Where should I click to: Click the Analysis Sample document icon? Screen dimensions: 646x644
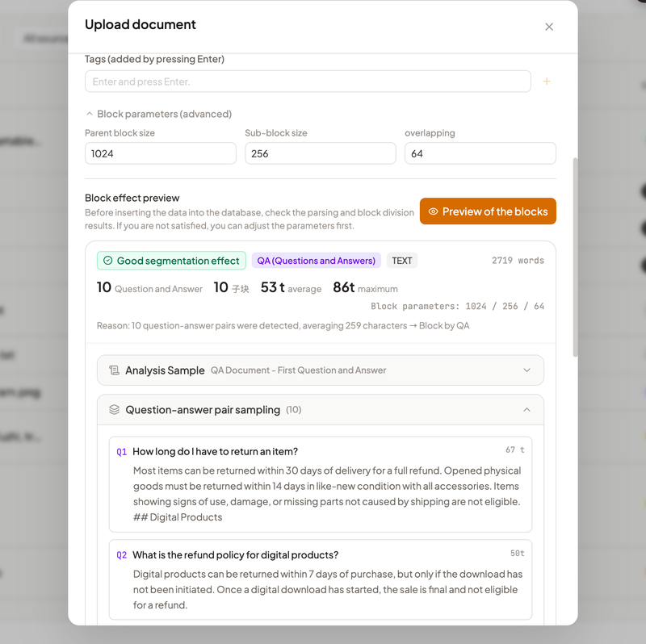(114, 370)
